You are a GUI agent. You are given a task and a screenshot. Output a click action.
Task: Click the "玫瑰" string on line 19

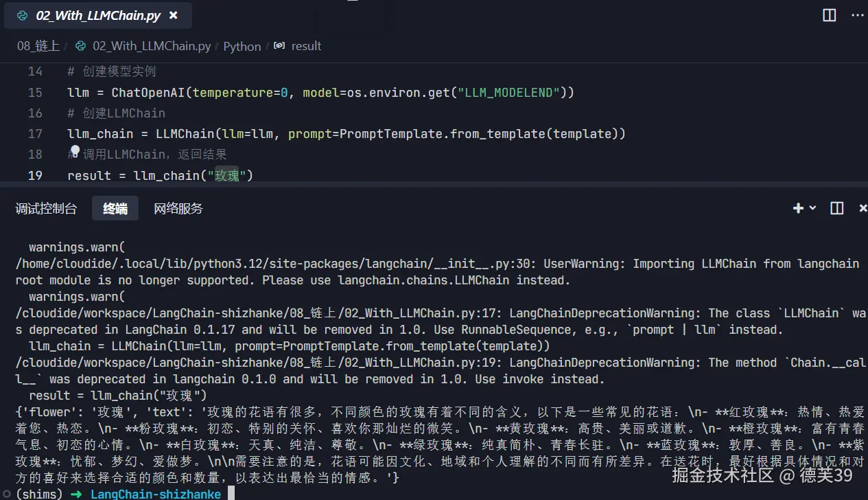227,175
